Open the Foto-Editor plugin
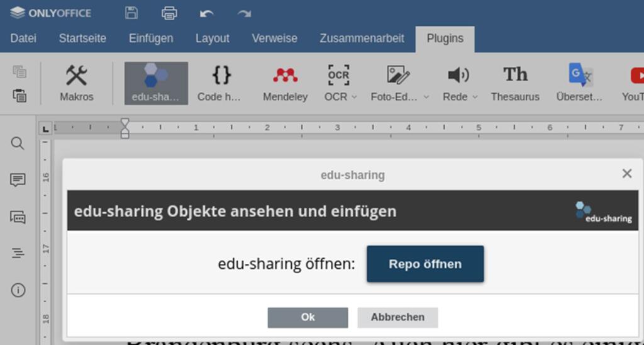Image resolution: width=644 pixels, height=345 pixels. pyautogui.click(x=396, y=84)
